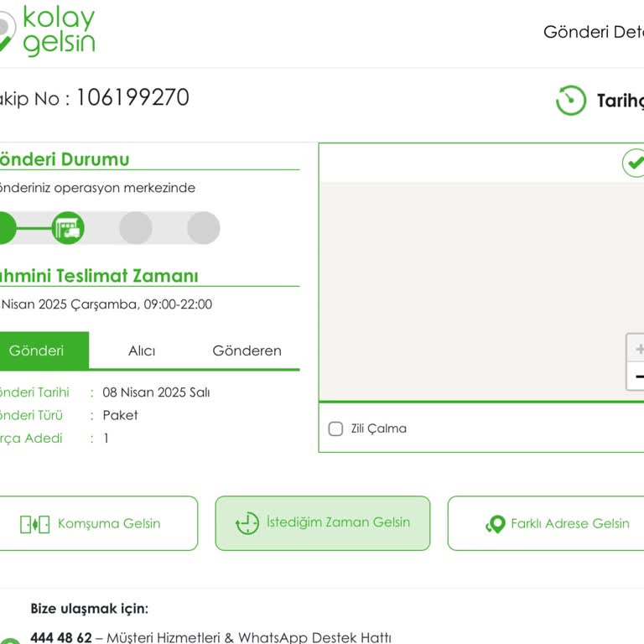This screenshot has width=644, height=644.
Task: Switch to the Gönderen tab
Action: tap(247, 351)
